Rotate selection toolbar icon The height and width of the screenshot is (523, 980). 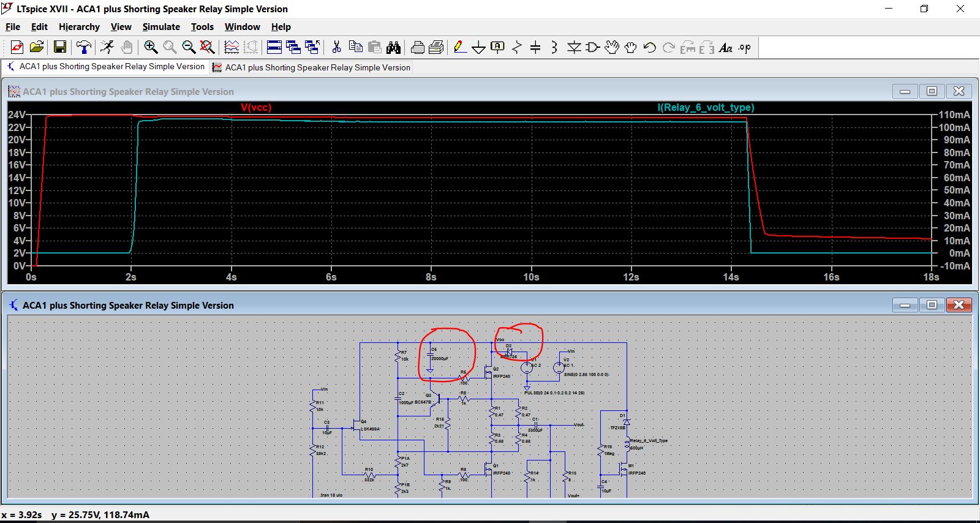pos(688,47)
